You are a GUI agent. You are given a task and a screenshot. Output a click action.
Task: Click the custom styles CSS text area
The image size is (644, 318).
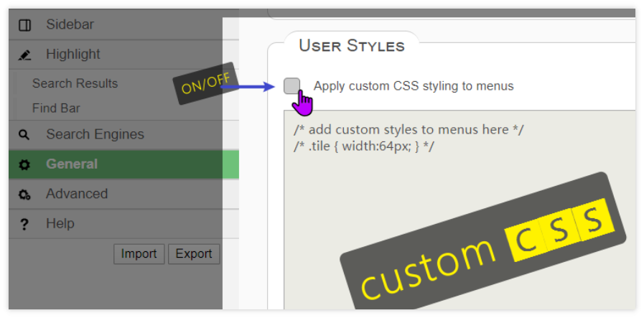459,210
